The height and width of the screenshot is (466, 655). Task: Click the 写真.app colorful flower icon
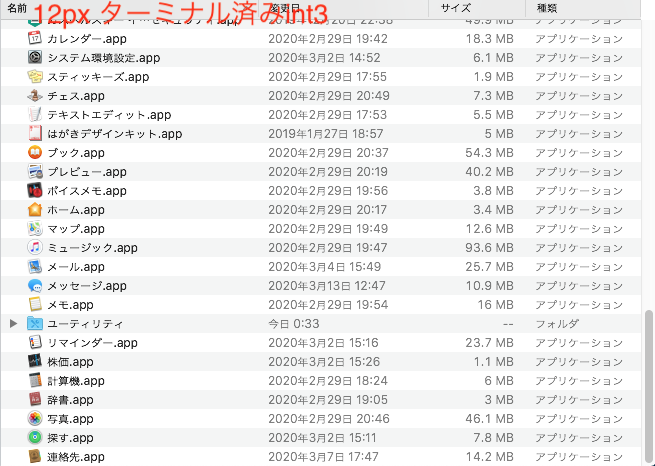(35, 418)
